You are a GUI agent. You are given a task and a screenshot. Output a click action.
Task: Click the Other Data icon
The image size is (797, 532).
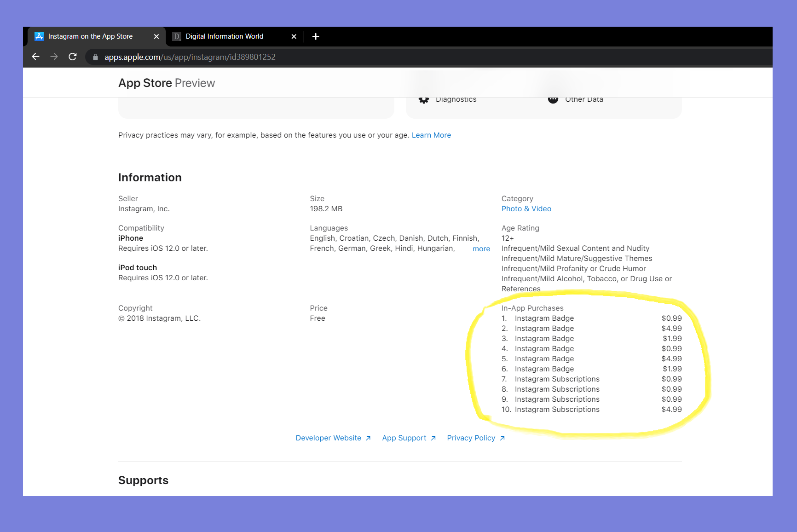tap(553, 99)
